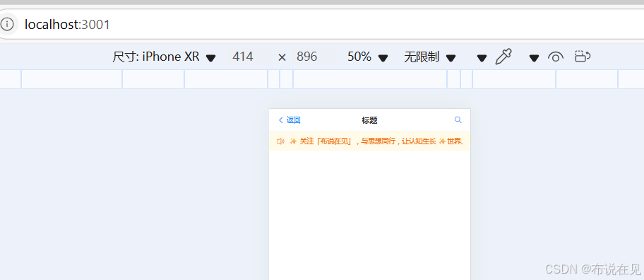Click the speaker icon in the notice bar
The width and height of the screenshot is (644, 280).
tap(280, 141)
